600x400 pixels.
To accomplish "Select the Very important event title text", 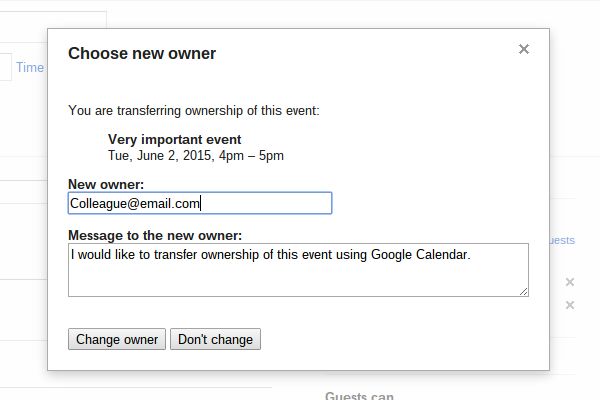I will coord(174,140).
